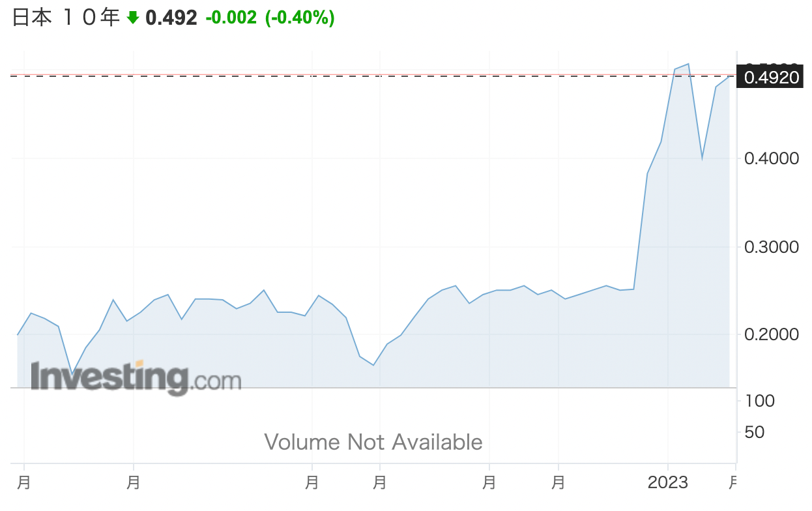Viewport: 812px width, 511px height.
Task: Click the sharp dip to 0.4000 after the peak
Action: 702,158
